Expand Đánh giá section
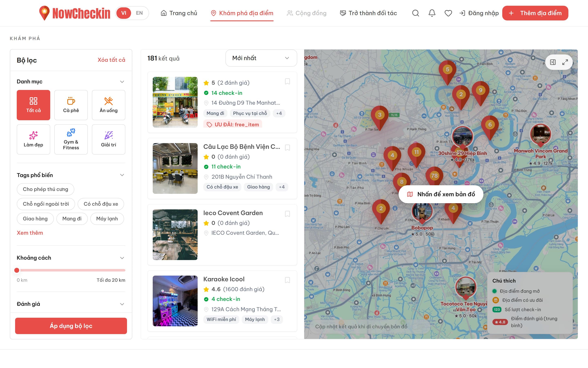 point(122,304)
